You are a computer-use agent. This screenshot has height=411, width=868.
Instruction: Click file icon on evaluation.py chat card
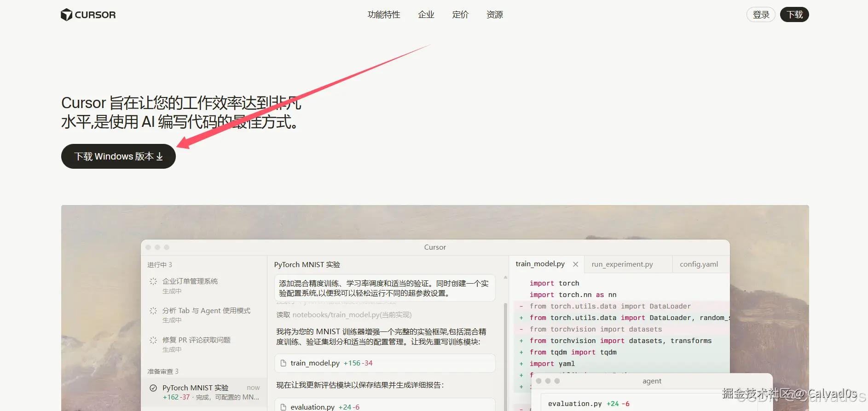[284, 407]
